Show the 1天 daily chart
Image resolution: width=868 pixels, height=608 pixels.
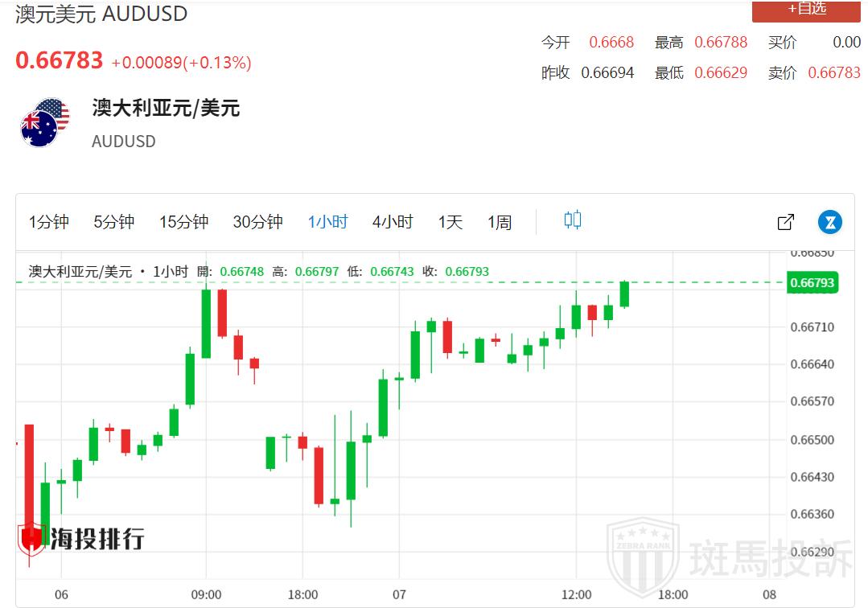pyautogui.click(x=450, y=222)
